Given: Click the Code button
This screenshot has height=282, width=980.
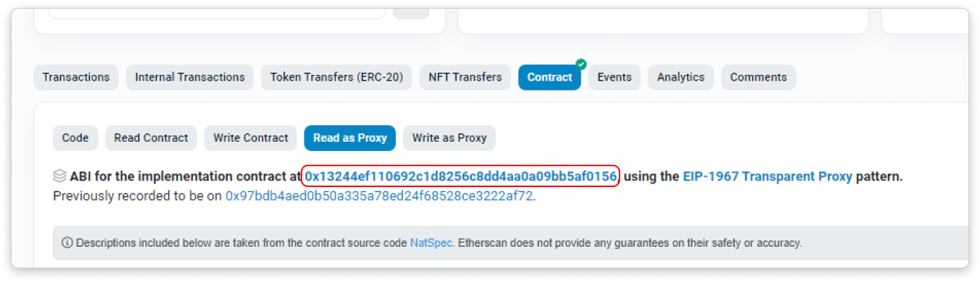Looking at the screenshot, I should click(x=76, y=138).
